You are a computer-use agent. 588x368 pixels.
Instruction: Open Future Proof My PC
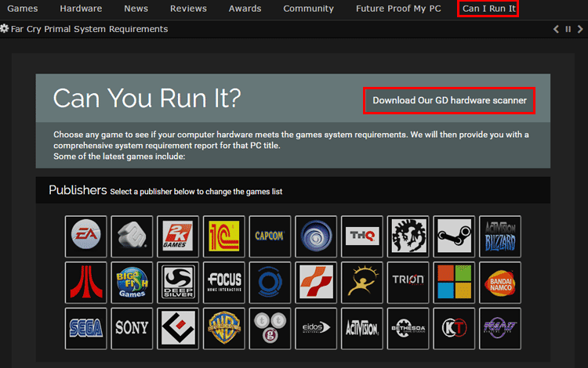click(x=398, y=9)
